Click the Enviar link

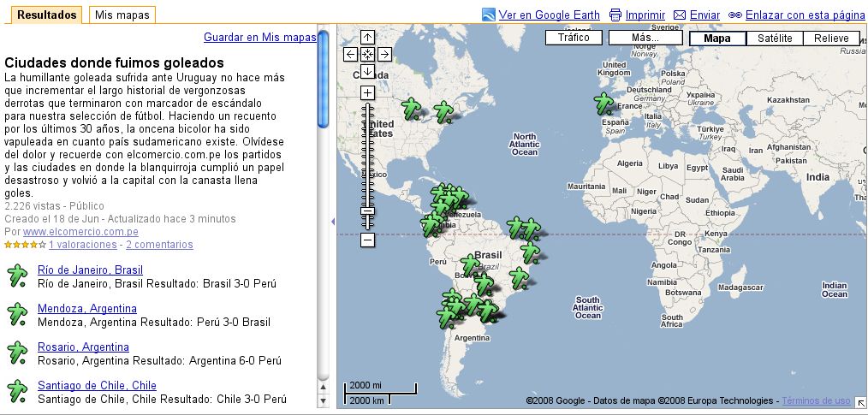pos(705,15)
